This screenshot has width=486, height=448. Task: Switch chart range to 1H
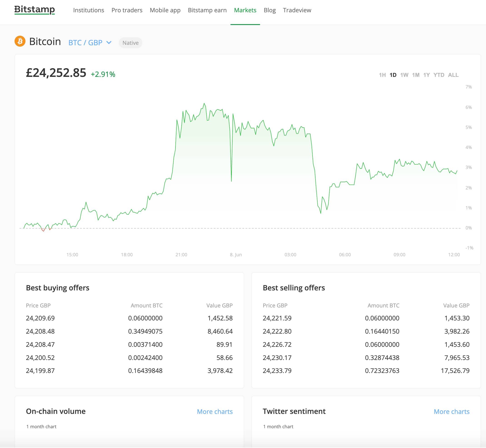coord(382,75)
